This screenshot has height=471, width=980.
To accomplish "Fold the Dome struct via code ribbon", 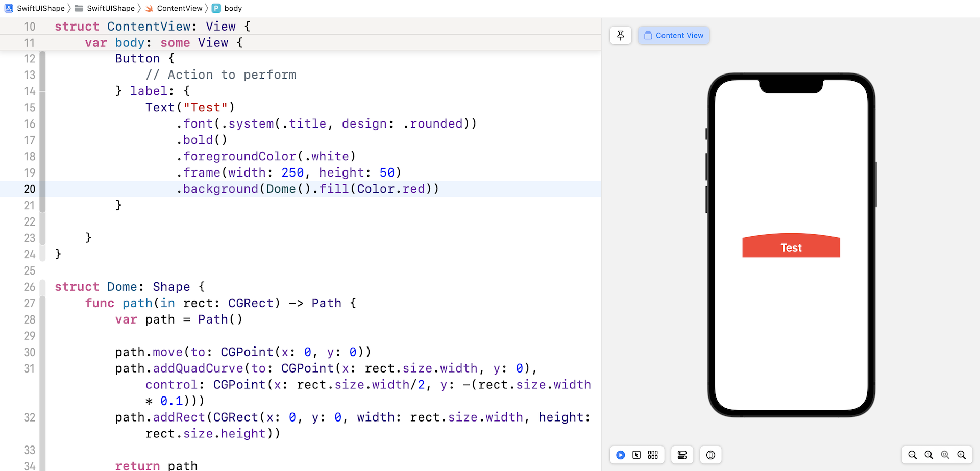I will click(42, 287).
